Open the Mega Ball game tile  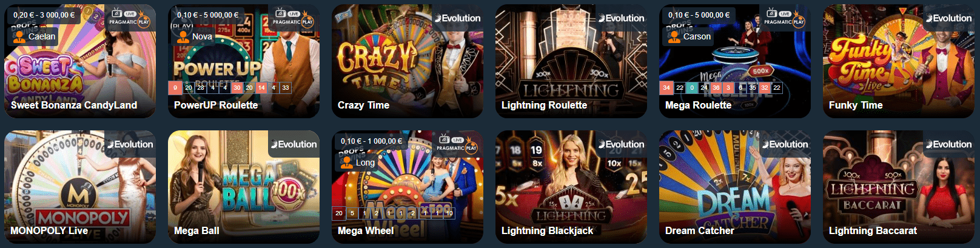[244, 187]
